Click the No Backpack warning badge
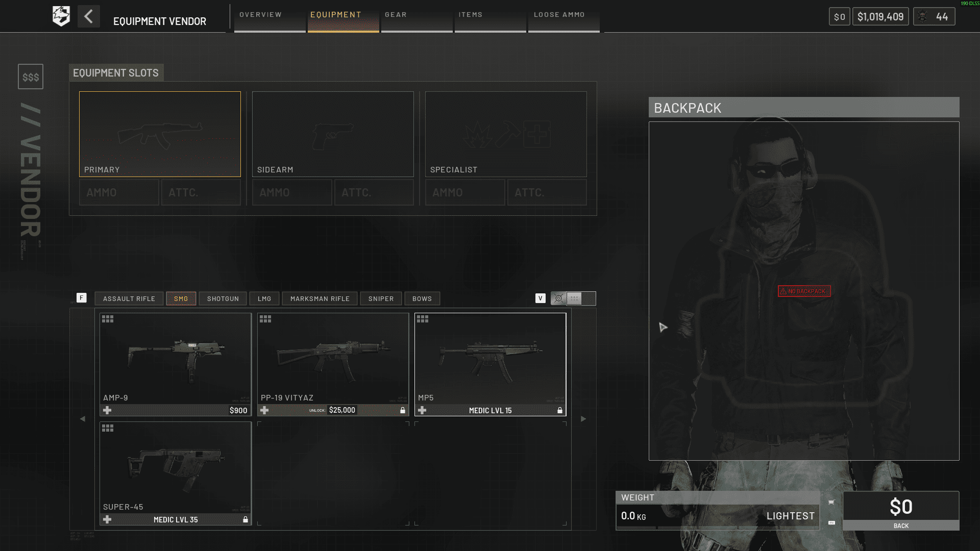980x551 pixels. (x=804, y=291)
